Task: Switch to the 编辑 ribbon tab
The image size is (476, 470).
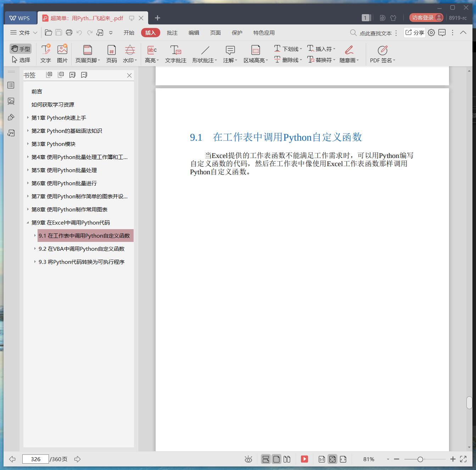Action: click(x=194, y=33)
